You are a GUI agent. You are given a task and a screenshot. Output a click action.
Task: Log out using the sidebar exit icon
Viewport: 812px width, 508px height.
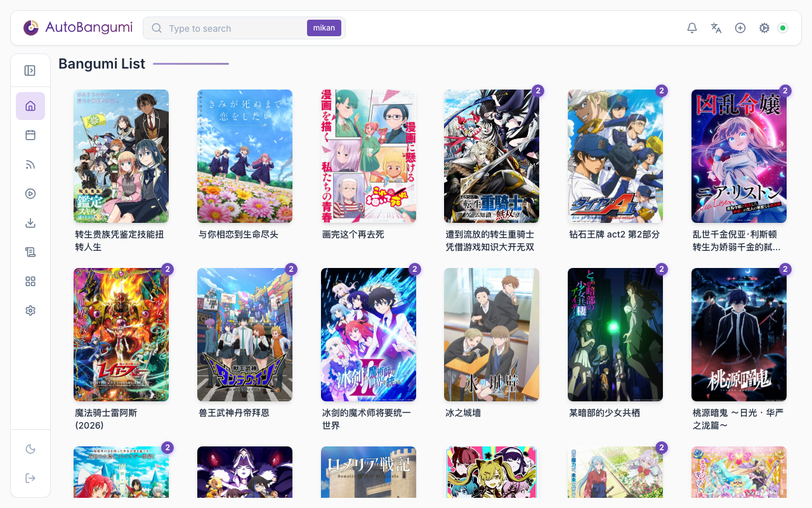pos(30,478)
